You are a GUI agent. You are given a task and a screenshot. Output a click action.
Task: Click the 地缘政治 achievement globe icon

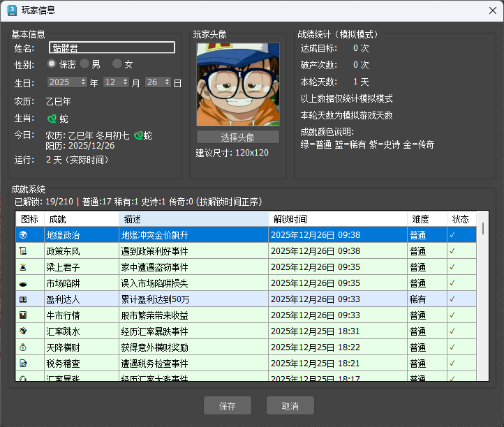(x=23, y=236)
